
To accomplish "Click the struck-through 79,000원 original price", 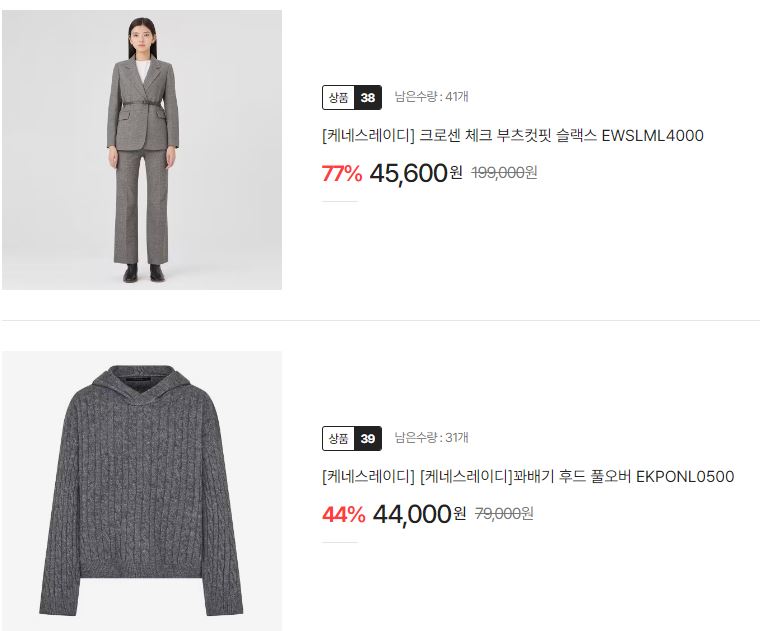I will [x=504, y=514].
